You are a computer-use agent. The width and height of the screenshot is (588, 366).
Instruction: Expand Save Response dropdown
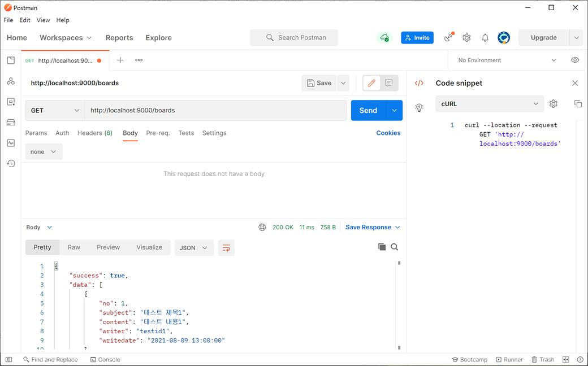click(373, 228)
